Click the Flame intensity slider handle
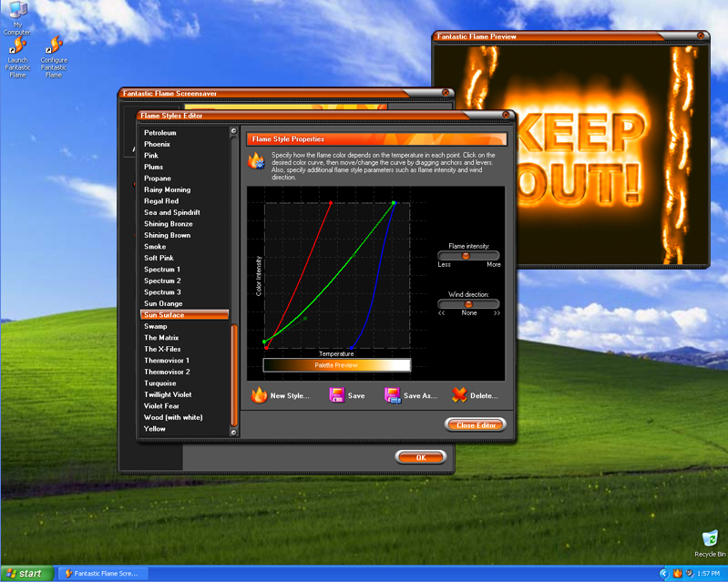Image resolution: width=728 pixels, height=582 pixels. coord(466,256)
